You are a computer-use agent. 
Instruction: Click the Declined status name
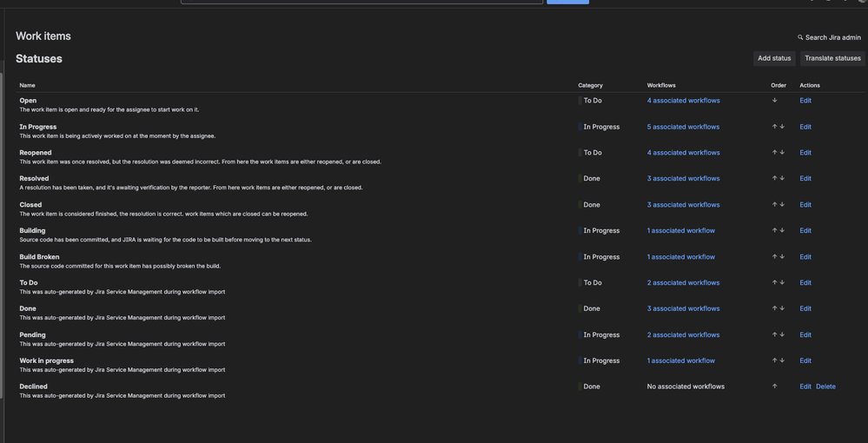click(33, 387)
